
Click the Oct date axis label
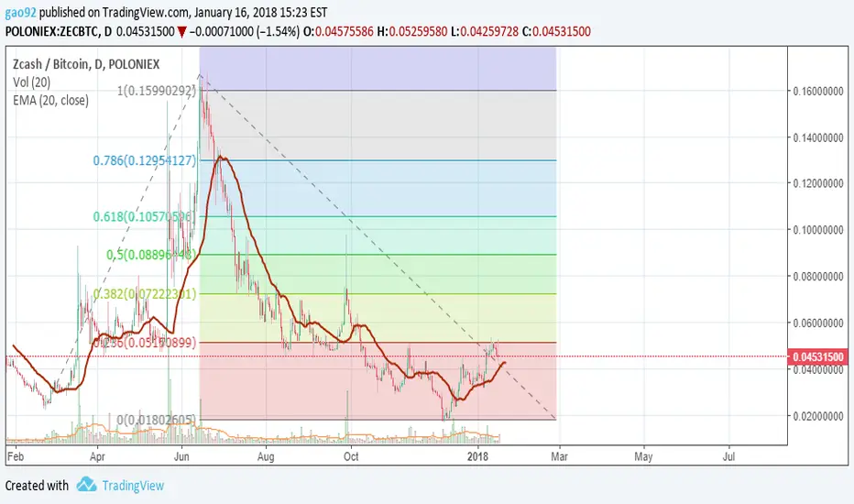point(351,456)
